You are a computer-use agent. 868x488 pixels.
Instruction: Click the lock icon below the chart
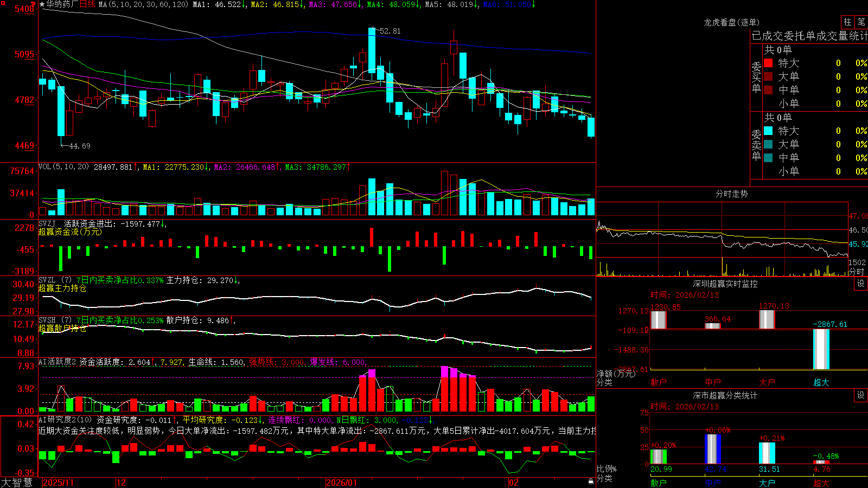(x=591, y=481)
